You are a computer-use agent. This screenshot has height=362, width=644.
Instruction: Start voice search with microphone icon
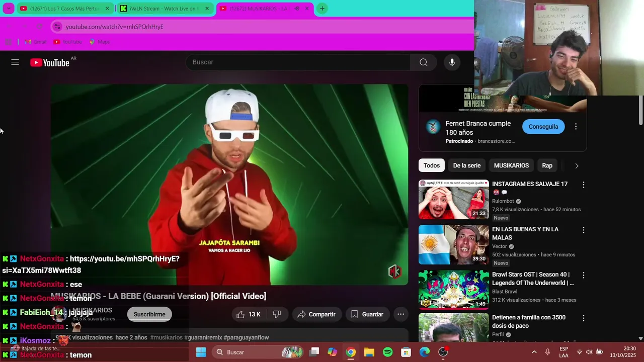point(452,62)
